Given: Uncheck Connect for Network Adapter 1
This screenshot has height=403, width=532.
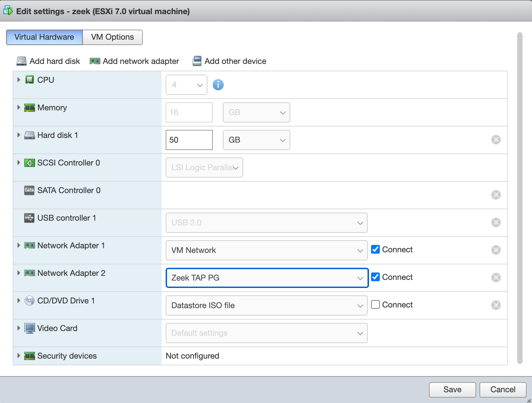Looking at the screenshot, I should coord(375,249).
